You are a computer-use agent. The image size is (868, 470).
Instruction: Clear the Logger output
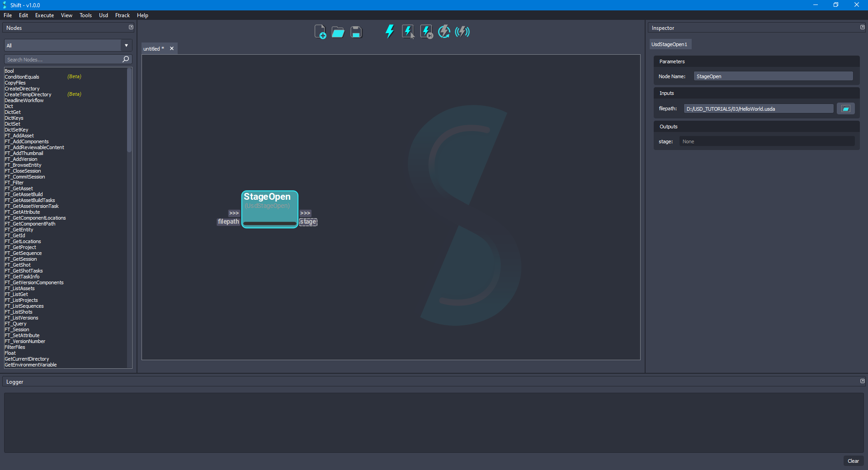853,461
